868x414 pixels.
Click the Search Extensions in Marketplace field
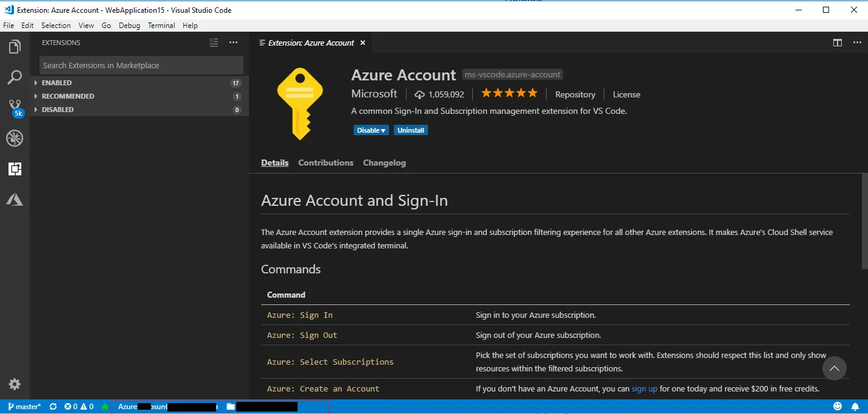tap(142, 65)
